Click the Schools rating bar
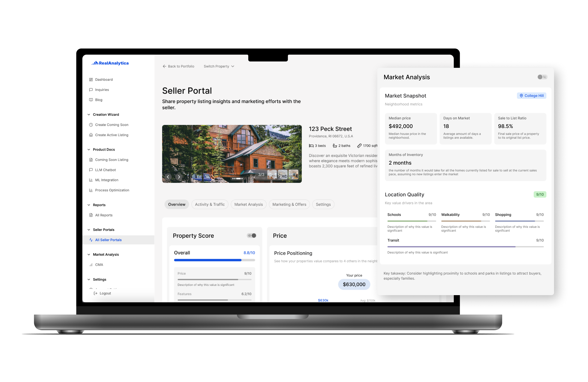The image size is (588, 382). tap(412, 221)
